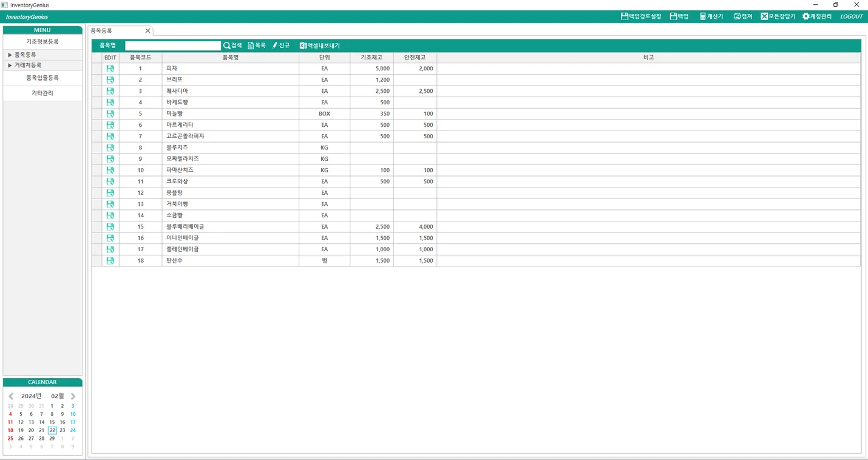
Task: Click the 목록 list button
Action: (x=257, y=46)
